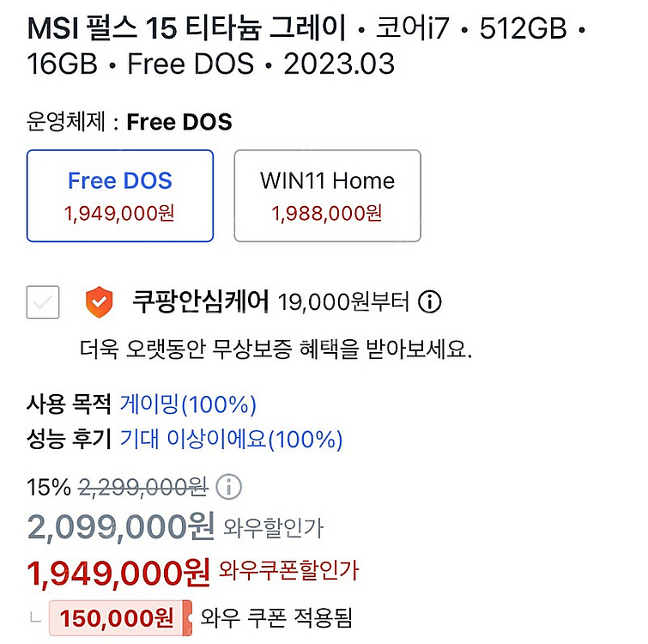Click the 쿠팡안심케어 label text
Image resolution: width=648 pixels, height=644 pixels.
201,301
